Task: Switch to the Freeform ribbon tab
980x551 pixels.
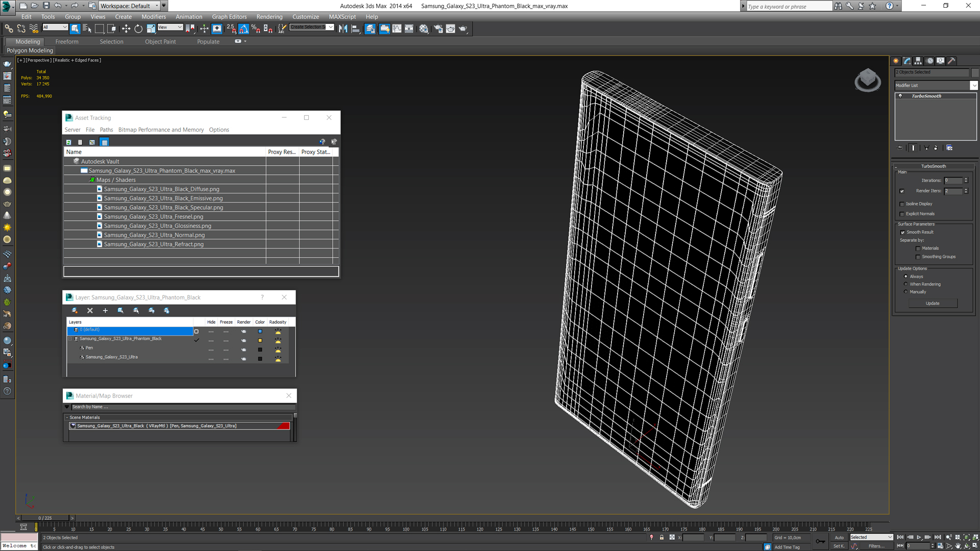Action: point(67,42)
